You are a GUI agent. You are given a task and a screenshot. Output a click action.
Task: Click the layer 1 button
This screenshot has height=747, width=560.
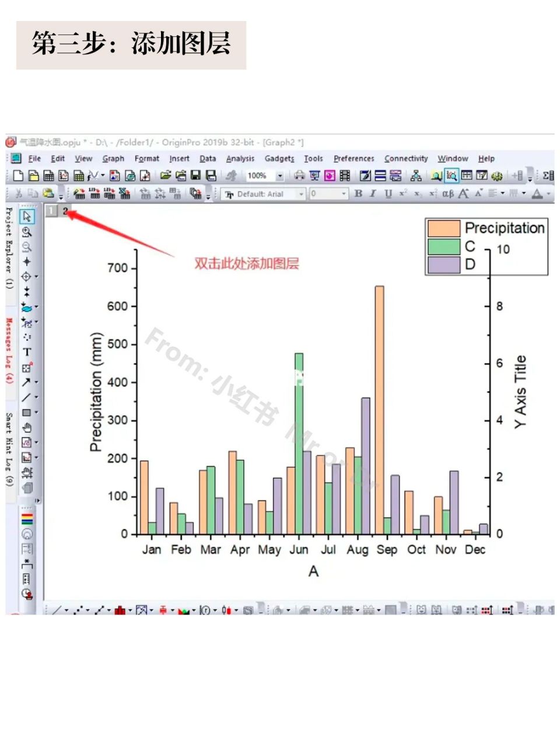click(x=51, y=211)
